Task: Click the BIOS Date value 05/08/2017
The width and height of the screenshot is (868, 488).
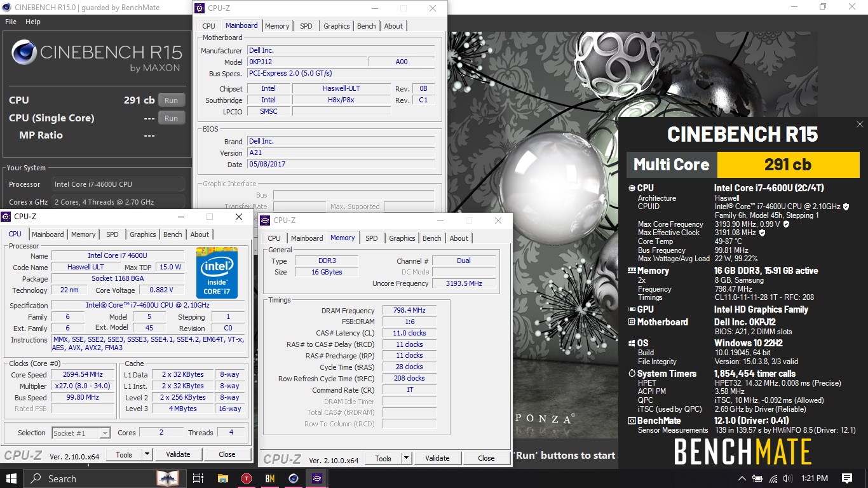Action: point(341,165)
